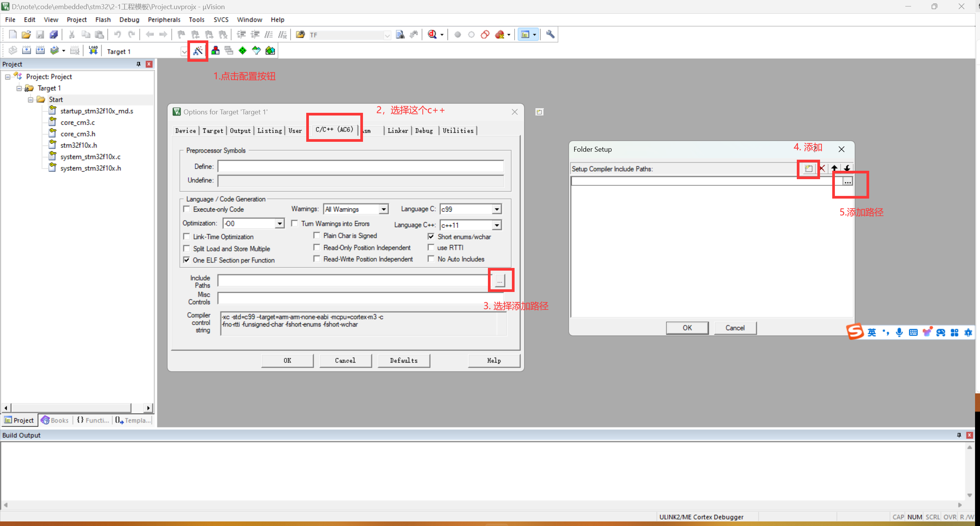Collapse the Project: Project tree node
This screenshot has width=980, height=526.
8,77
